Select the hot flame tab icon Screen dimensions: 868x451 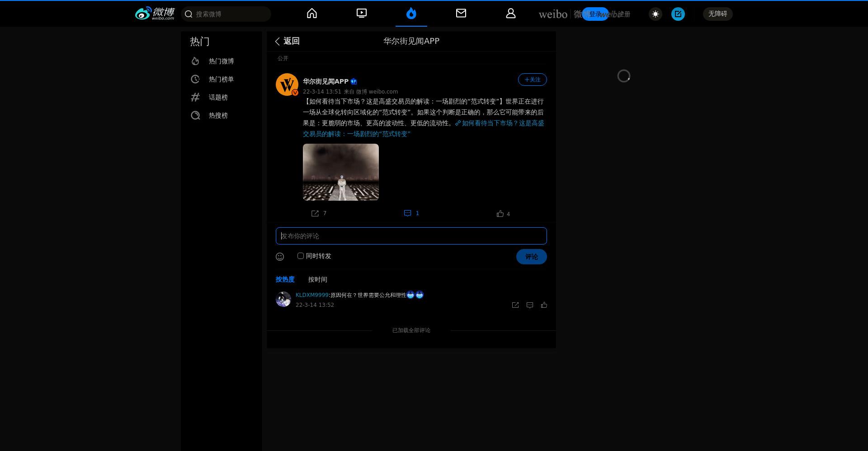[x=411, y=14]
